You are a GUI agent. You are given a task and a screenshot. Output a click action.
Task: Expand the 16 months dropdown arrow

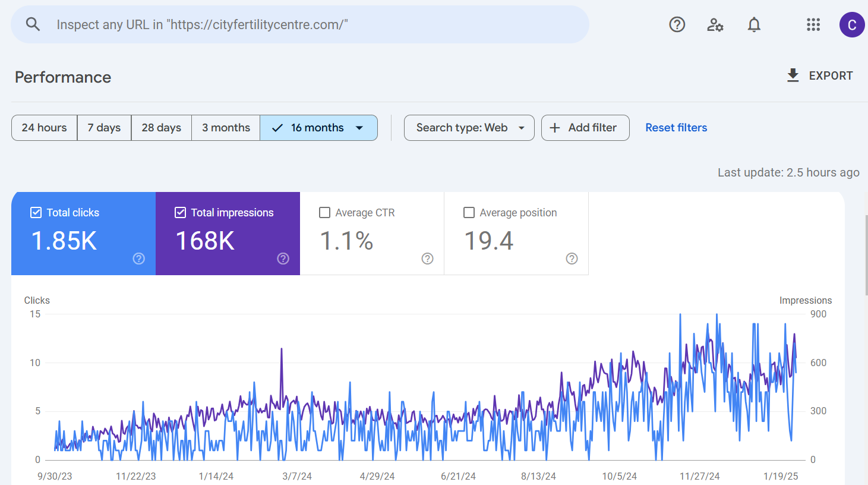(x=359, y=128)
